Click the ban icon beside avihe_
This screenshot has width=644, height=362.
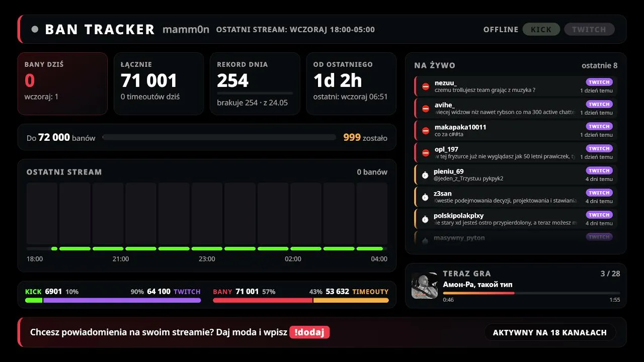(x=426, y=109)
